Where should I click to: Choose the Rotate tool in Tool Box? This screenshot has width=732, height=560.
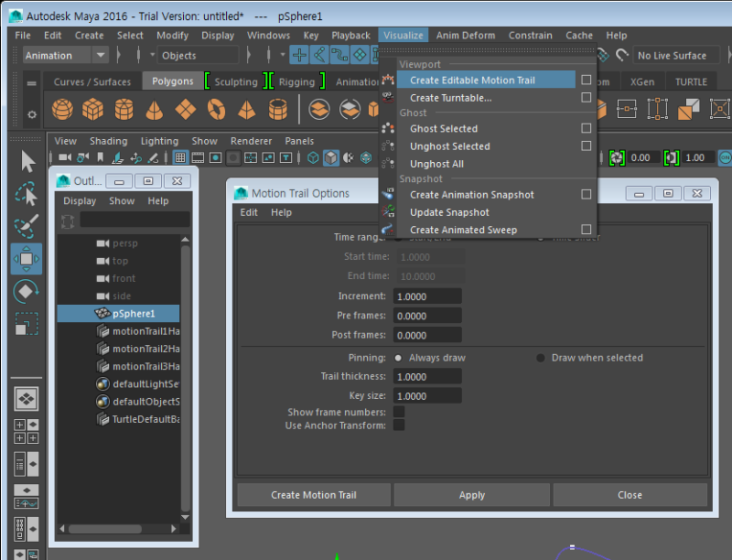[27, 291]
